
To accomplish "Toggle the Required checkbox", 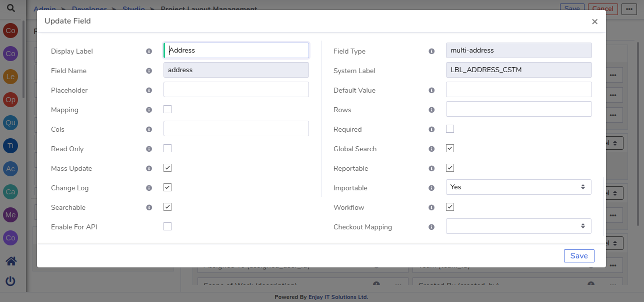I will click(450, 129).
